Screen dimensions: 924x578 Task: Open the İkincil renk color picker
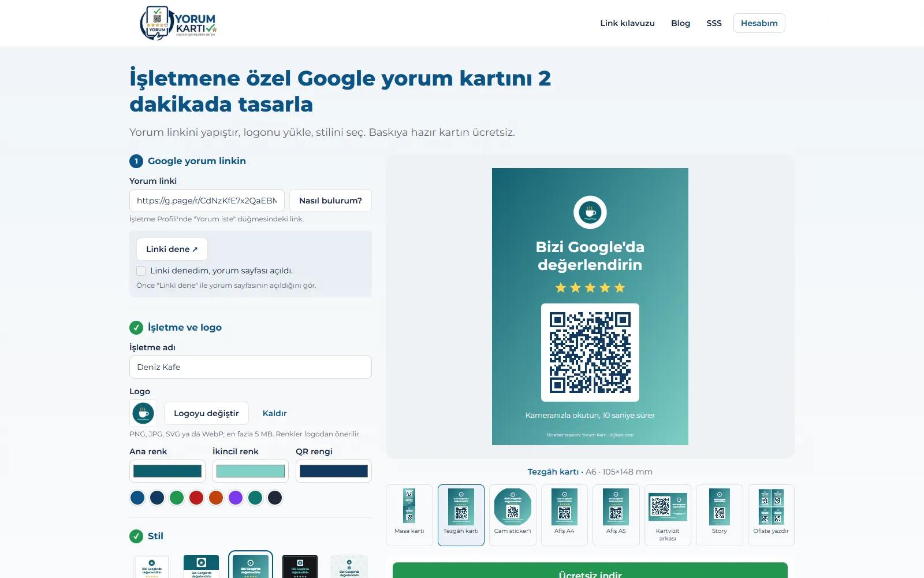point(251,471)
